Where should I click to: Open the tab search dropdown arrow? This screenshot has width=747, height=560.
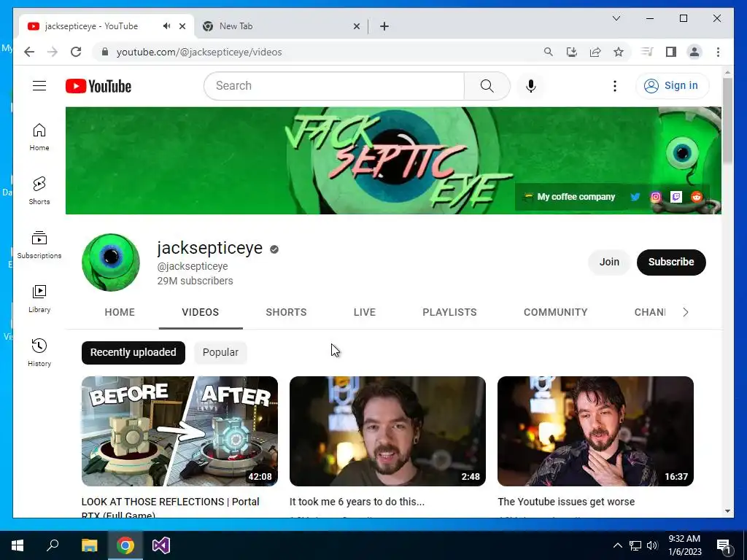[x=616, y=18]
